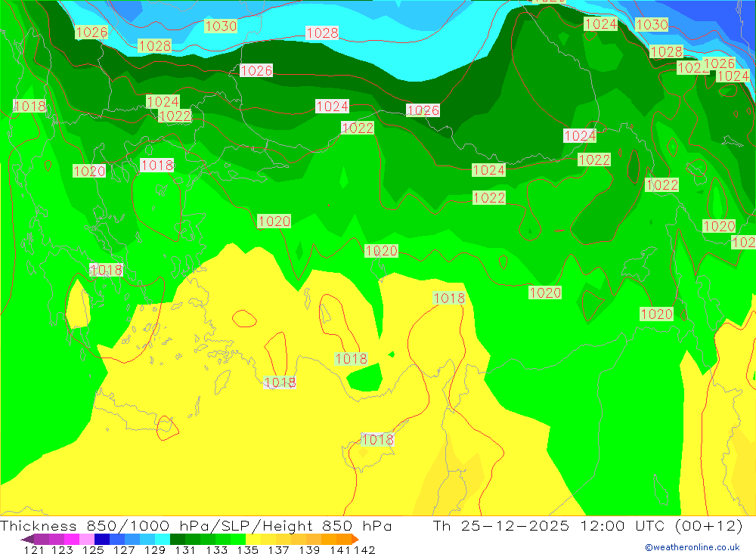Pick the bright magenta legend swatch
The height and width of the screenshot is (554, 756).
[71, 539]
